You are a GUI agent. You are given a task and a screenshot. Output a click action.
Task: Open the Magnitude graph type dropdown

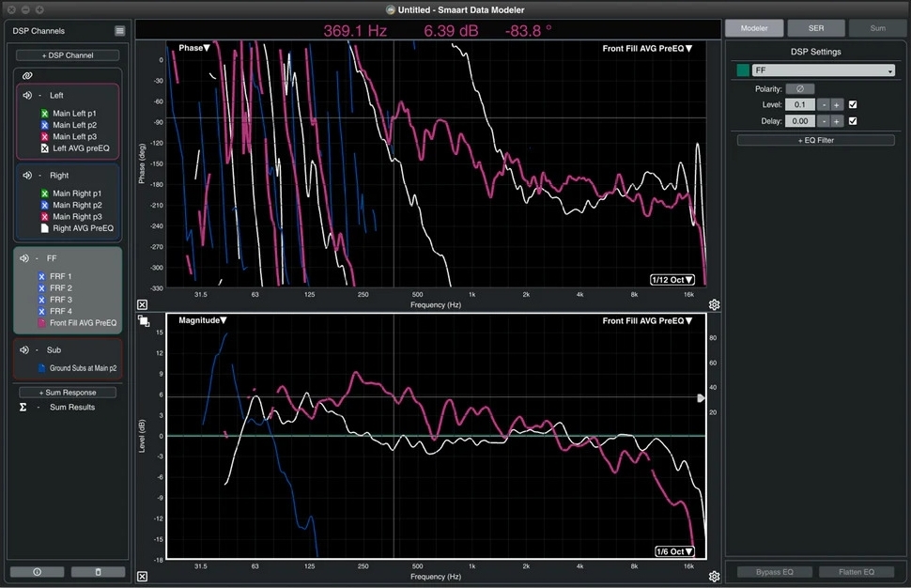click(x=202, y=320)
